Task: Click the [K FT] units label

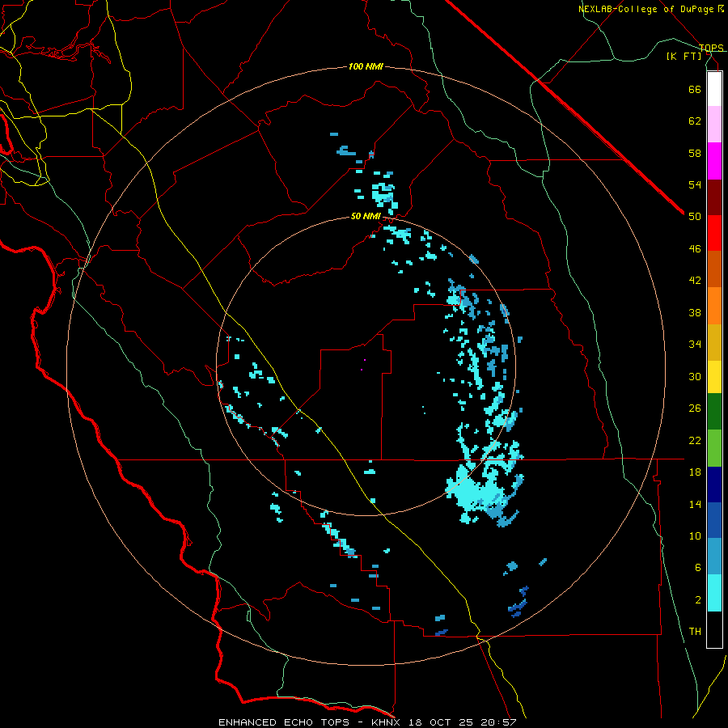Action: click(x=684, y=56)
